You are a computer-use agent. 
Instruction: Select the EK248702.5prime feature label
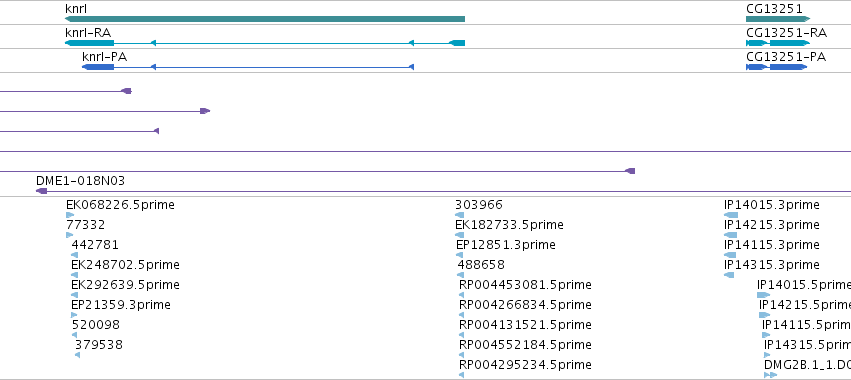pyautogui.click(x=125, y=265)
